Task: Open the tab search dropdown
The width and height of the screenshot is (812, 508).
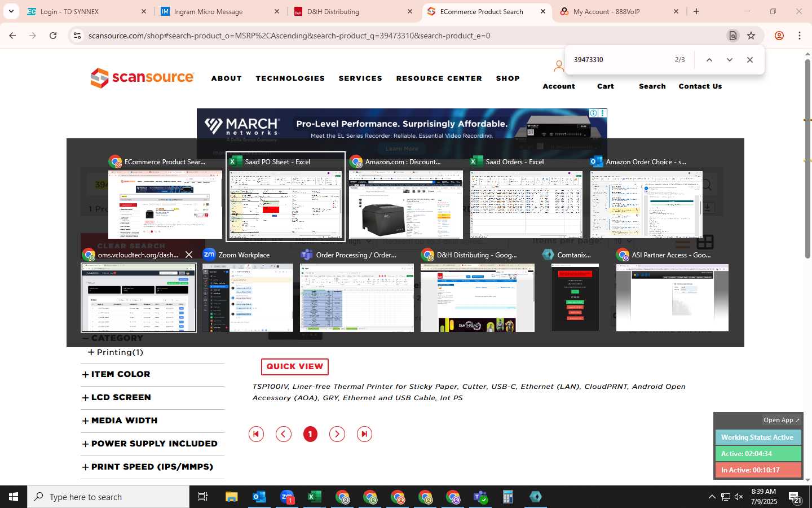Action: click(x=11, y=11)
